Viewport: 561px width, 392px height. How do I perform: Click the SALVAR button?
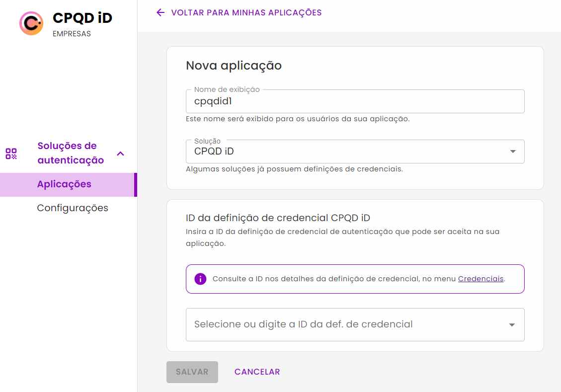click(192, 372)
